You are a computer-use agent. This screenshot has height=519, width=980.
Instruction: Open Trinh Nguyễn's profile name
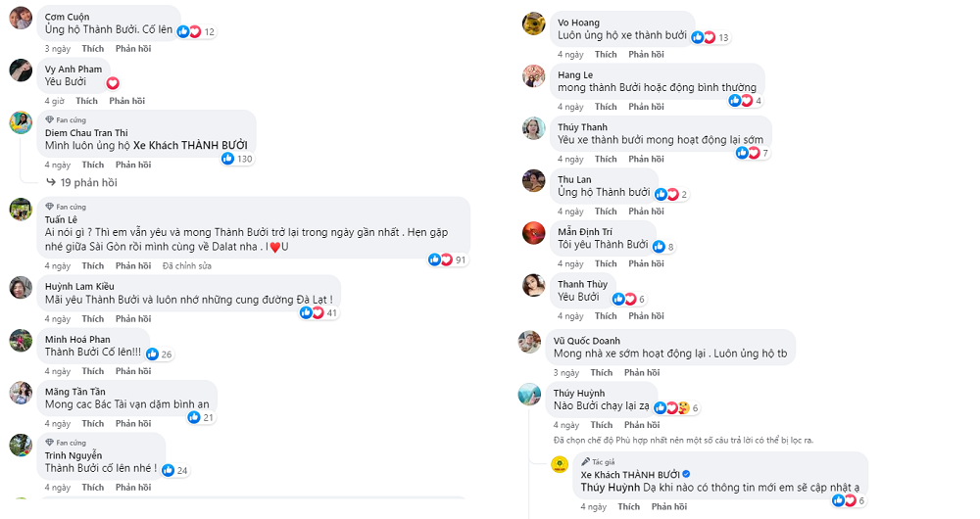73,455
